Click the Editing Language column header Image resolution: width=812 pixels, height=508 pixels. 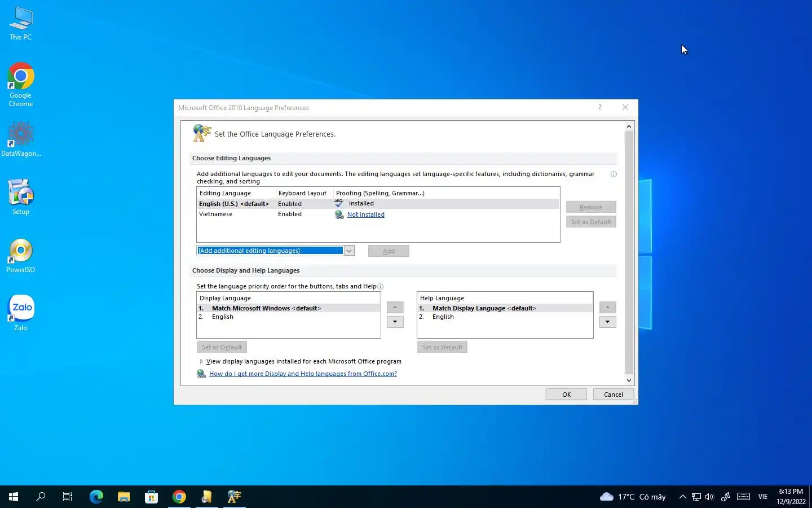coord(236,193)
